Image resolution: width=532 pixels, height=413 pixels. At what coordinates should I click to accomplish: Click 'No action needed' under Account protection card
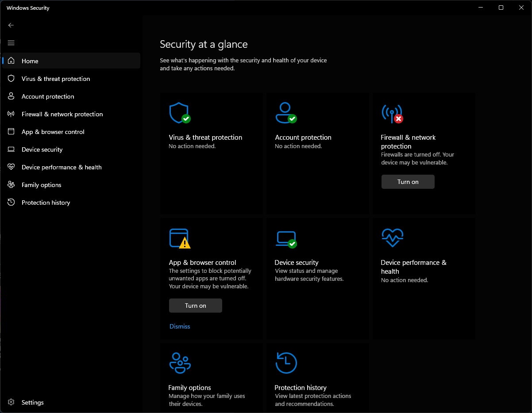(x=298, y=146)
